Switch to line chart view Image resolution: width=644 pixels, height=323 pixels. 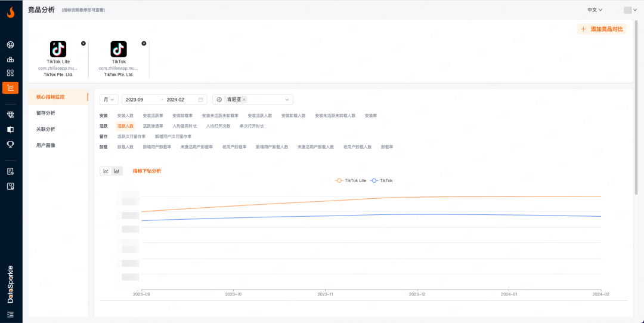coord(106,171)
